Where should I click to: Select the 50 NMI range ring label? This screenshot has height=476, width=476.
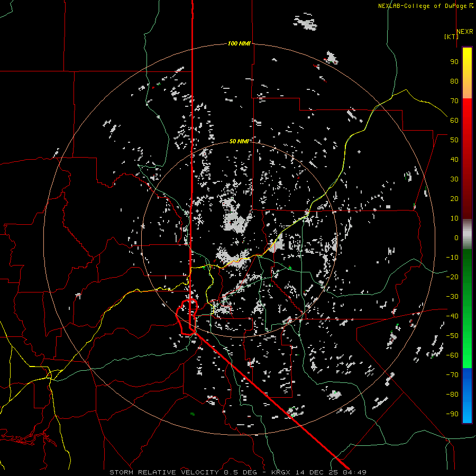[239, 141]
